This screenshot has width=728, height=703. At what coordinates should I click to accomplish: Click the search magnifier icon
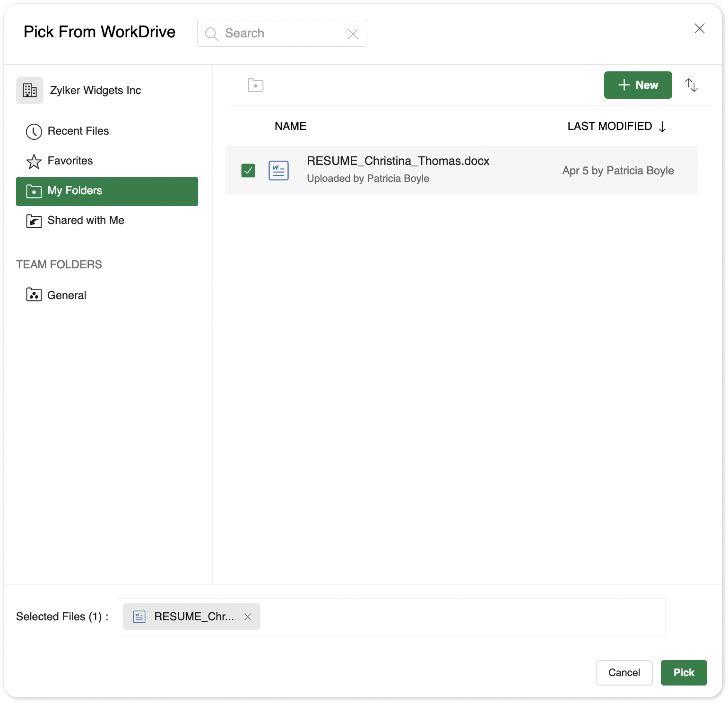click(x=211, y=34)
